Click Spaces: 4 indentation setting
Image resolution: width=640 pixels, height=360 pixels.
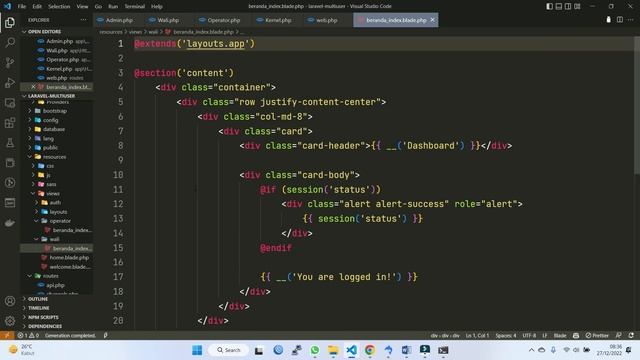[x=506, y=335]
